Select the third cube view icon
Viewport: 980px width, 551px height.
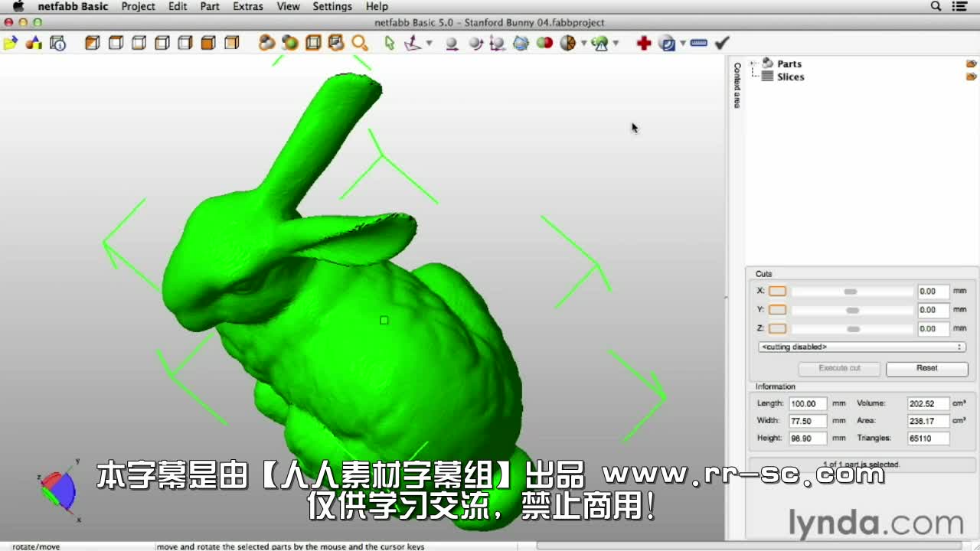(139, 43)
